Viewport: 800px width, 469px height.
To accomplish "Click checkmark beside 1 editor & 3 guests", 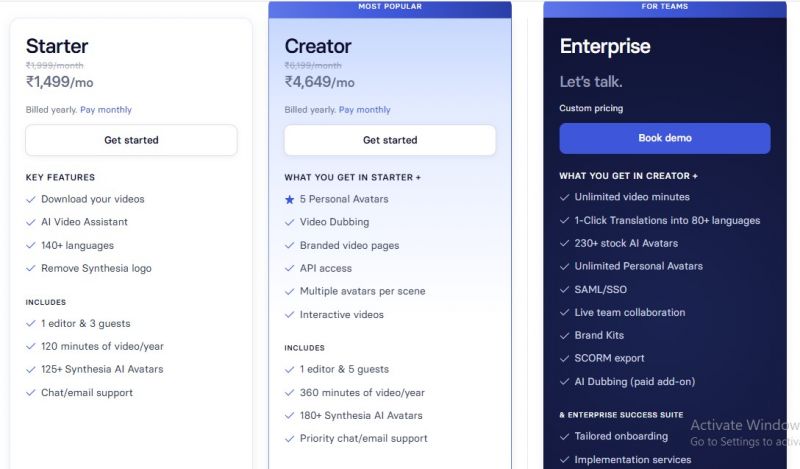I will coord(31,324).
